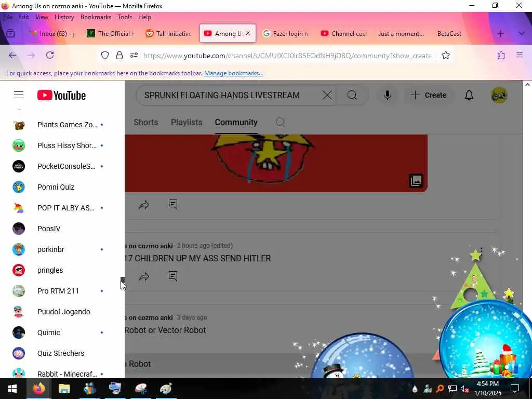Image resolution: width=532 pixels, height=399 pixels.
Task: Open the account avatar menu
Action: pyautogui.click(x=499, y=95)
